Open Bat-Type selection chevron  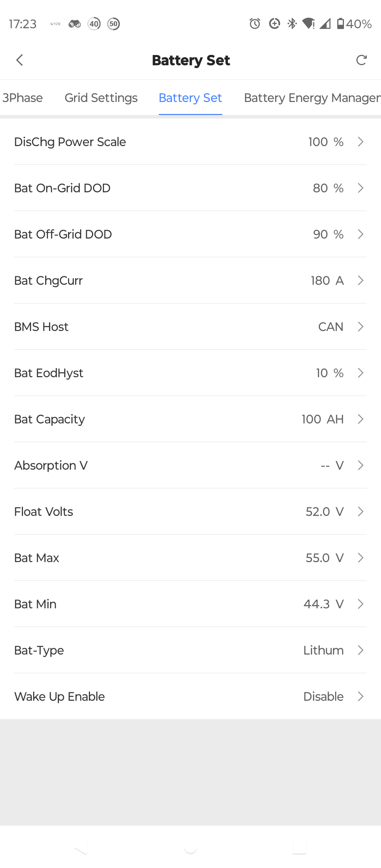[x=361, y=650]
